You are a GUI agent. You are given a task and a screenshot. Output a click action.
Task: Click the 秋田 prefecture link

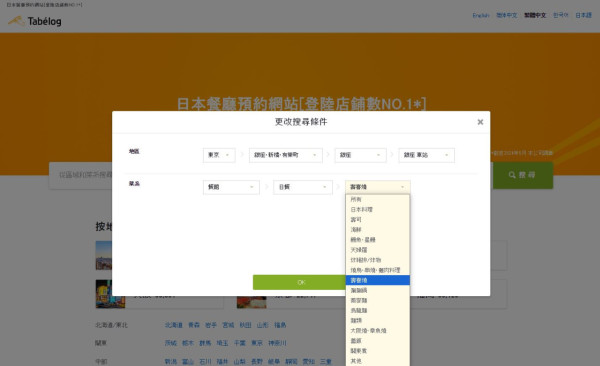tap(245, 325)
